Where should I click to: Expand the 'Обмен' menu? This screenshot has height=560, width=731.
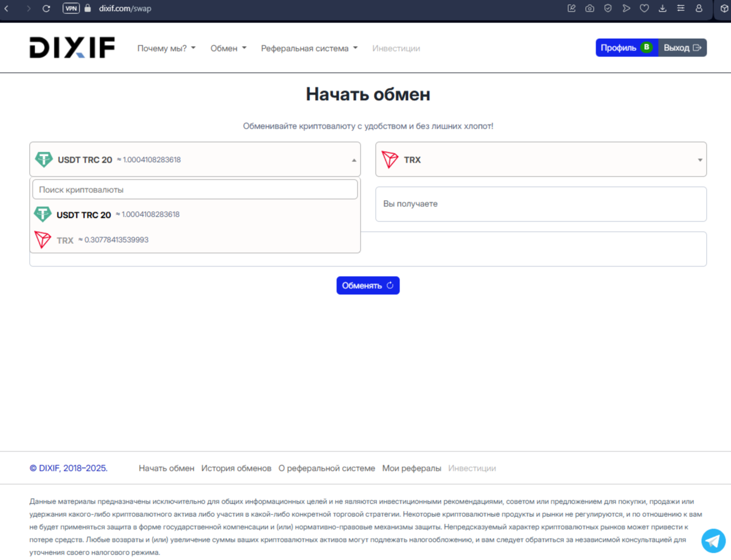pos(228,48)
